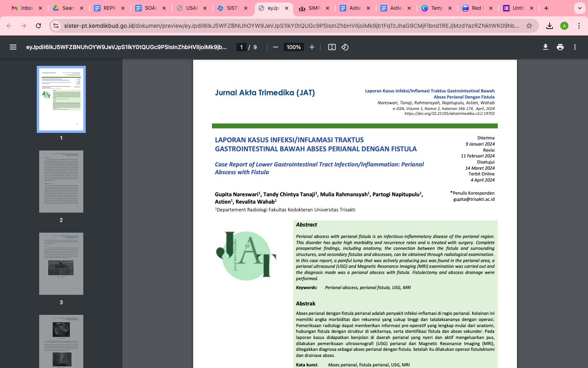Download the PDF from viewer toolbar
Screen dimensions: 588x368
[545, 47]
